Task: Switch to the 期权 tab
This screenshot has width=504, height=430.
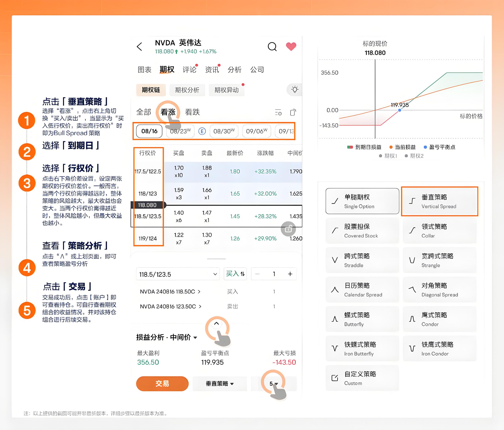Action: coord(167,70)
